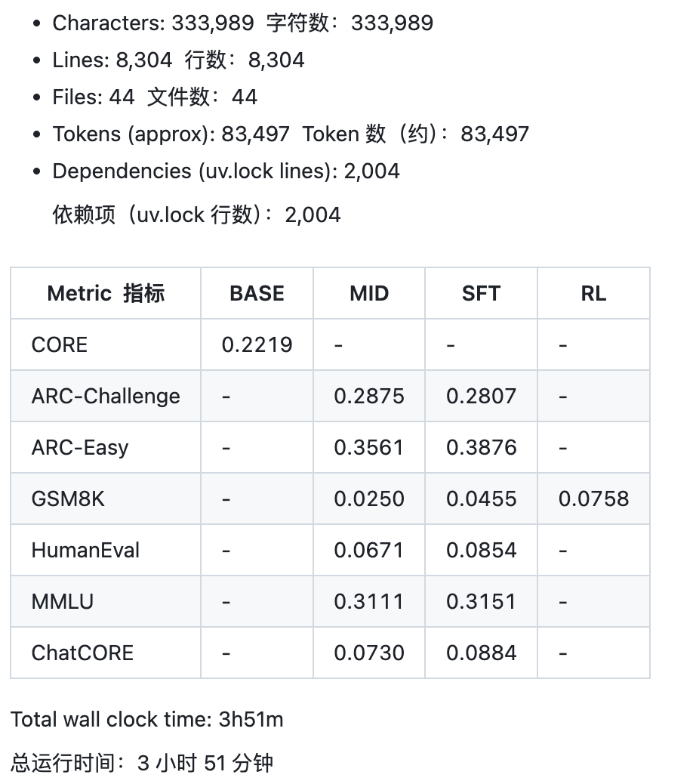Click the RL column header
The width and height of the screenshot is (696, 784).
coord(593,293)
